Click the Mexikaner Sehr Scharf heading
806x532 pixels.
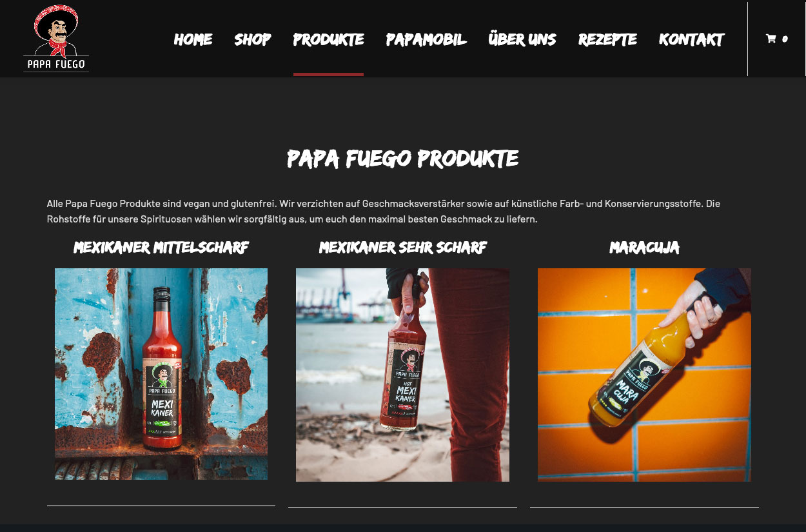point(403,248)
